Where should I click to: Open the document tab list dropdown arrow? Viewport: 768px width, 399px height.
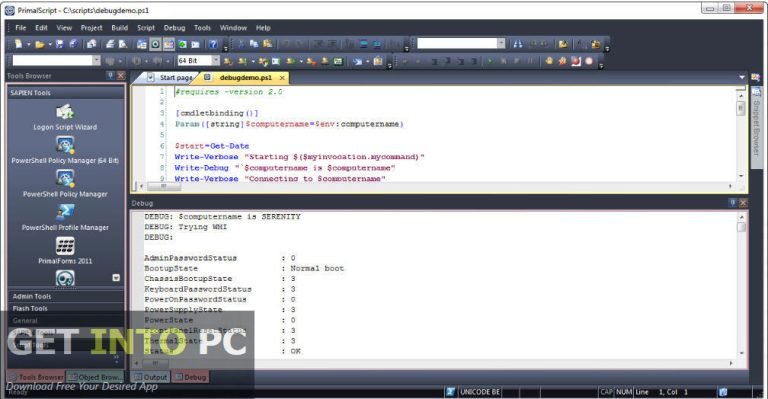coord(742,77)
